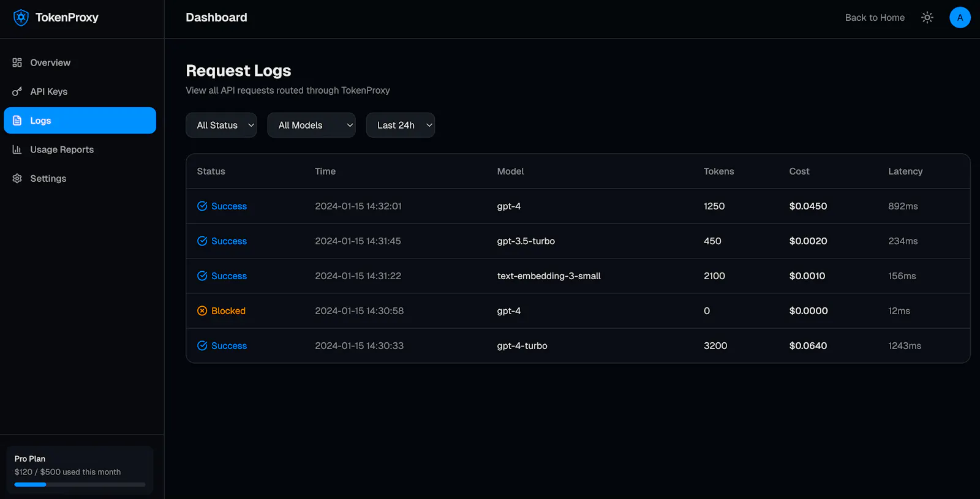980x499 pixels.
Task: Click the timestamp 2024-01-15 14:32:01
Action: [x=358, y=206]
